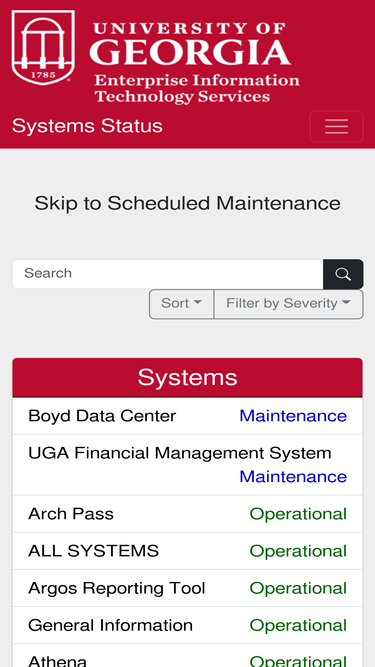Click the General Information row
375x667 pixels.
(x=188, y=625)
